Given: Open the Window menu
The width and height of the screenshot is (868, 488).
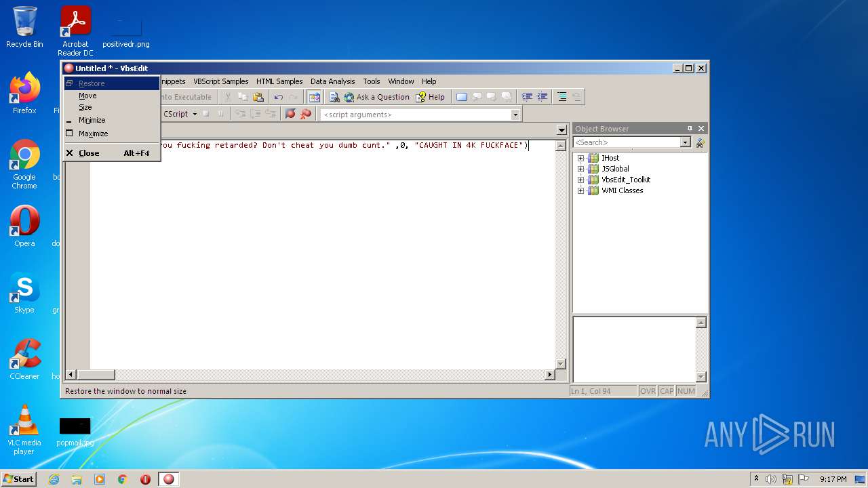Looking at the screenshot, I should click(x=401, y=81).
